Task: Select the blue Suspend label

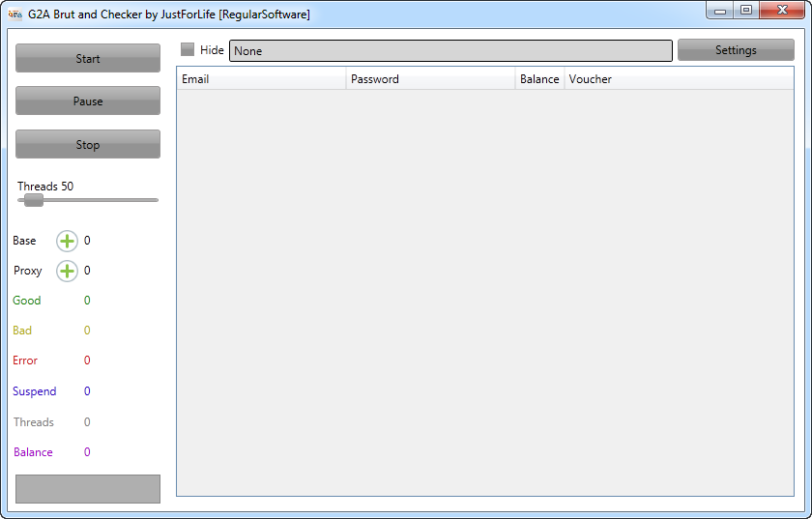Action: tap(34, 391)
